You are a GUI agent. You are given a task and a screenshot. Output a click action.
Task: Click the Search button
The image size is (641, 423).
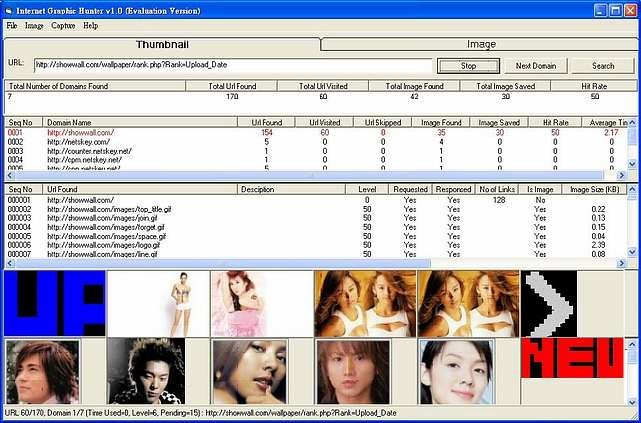[603, 66]
